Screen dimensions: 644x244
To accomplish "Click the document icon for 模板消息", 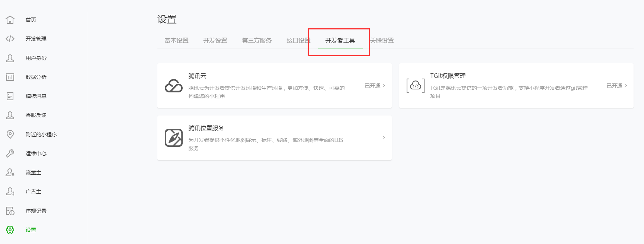I will click(x=10, y=96).
